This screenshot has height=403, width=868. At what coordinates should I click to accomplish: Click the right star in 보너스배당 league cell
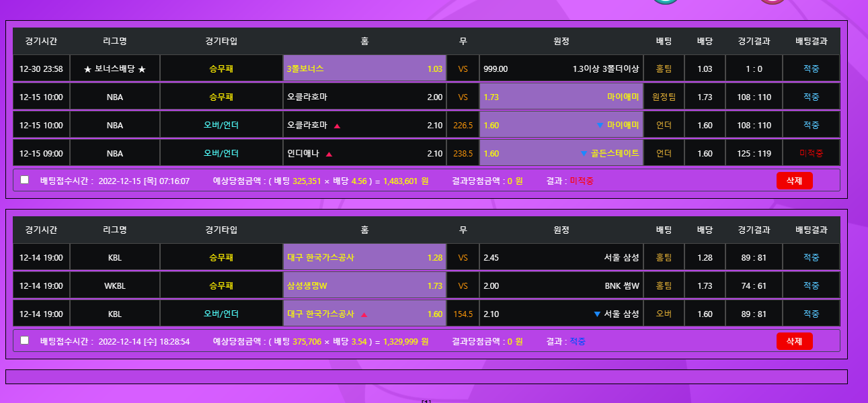tap(142, 69)
